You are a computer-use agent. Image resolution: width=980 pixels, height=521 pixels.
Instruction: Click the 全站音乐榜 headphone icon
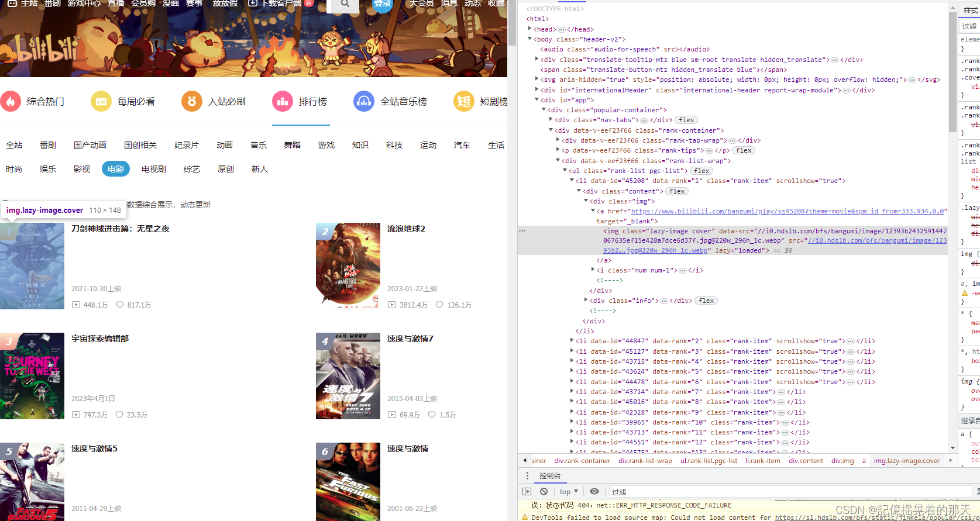pos(364,101)
